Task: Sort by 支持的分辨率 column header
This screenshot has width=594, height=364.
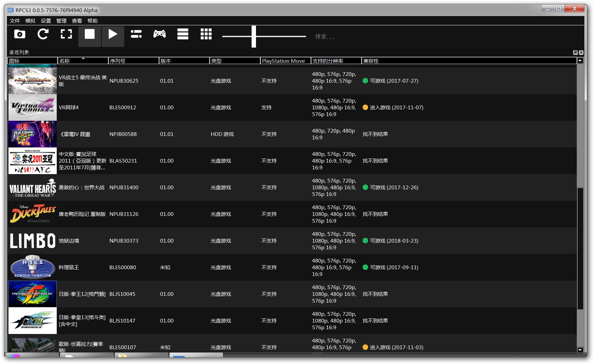Action: pos(336,61)
